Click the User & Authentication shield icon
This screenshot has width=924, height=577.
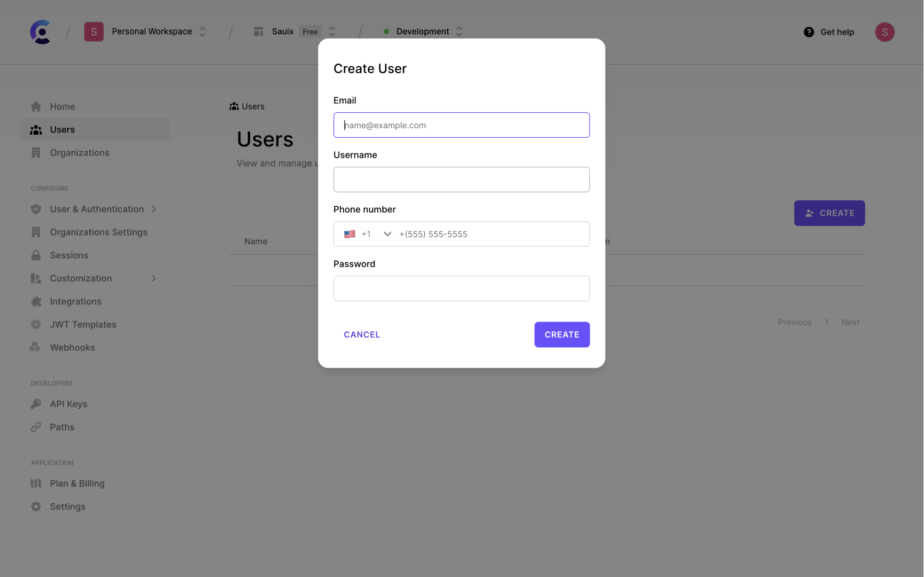36,209
